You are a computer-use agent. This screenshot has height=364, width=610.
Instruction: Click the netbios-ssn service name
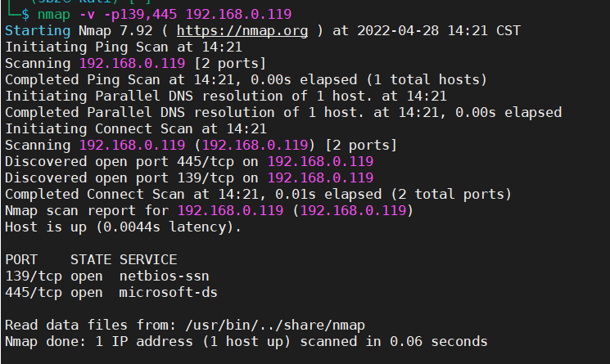(165, 276)
